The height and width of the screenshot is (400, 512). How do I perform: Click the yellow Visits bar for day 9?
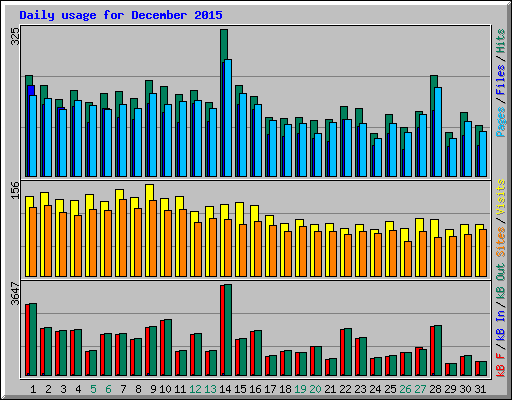(150, 192)
